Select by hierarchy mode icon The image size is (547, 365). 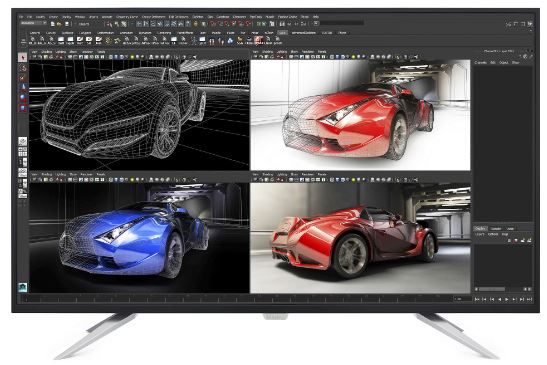108,24
